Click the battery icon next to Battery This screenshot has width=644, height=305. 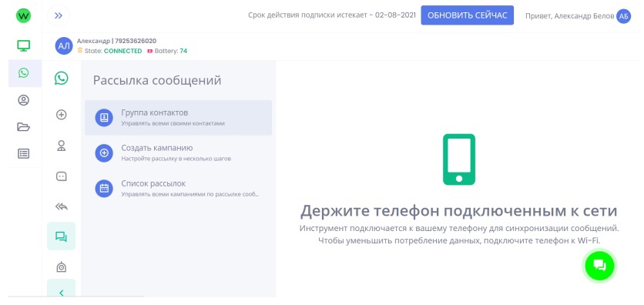pyautogui.click(x=150, y=52)
